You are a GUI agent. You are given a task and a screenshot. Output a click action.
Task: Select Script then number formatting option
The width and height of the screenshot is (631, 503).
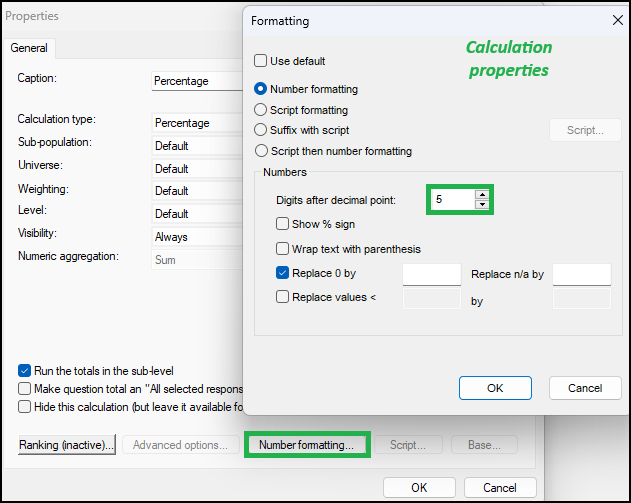tap(261, 151)
